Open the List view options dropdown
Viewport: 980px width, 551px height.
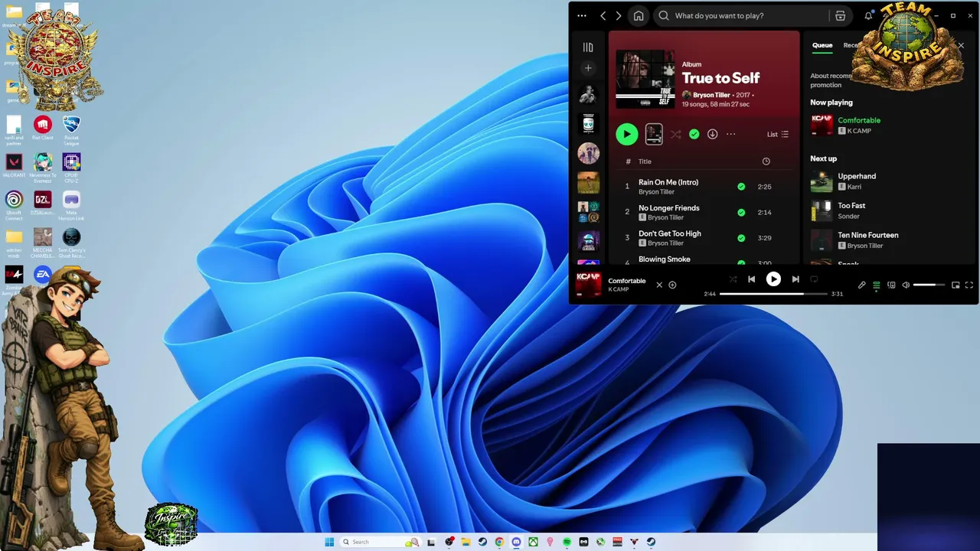click(x=778, y=134)
